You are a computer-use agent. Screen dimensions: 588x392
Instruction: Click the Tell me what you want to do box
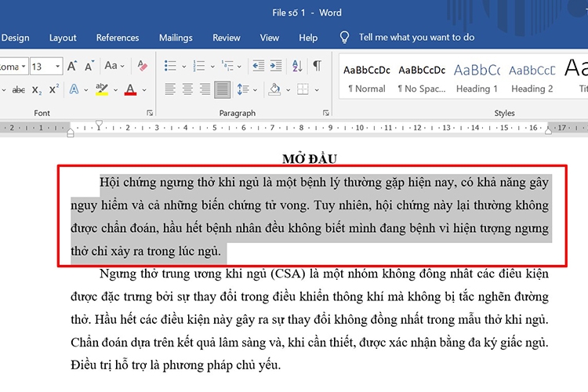(x=416, y=37)
